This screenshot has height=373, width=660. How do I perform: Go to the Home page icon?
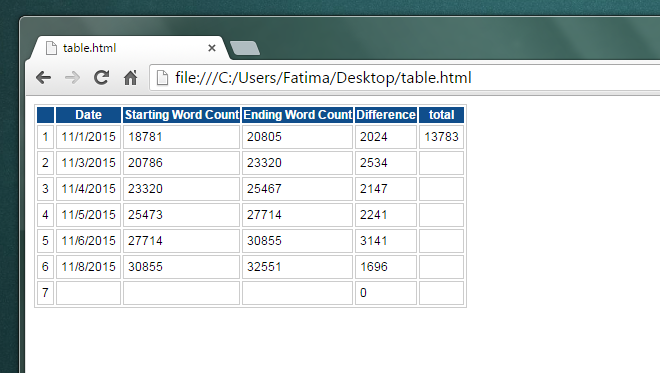[x=130, y=77]
